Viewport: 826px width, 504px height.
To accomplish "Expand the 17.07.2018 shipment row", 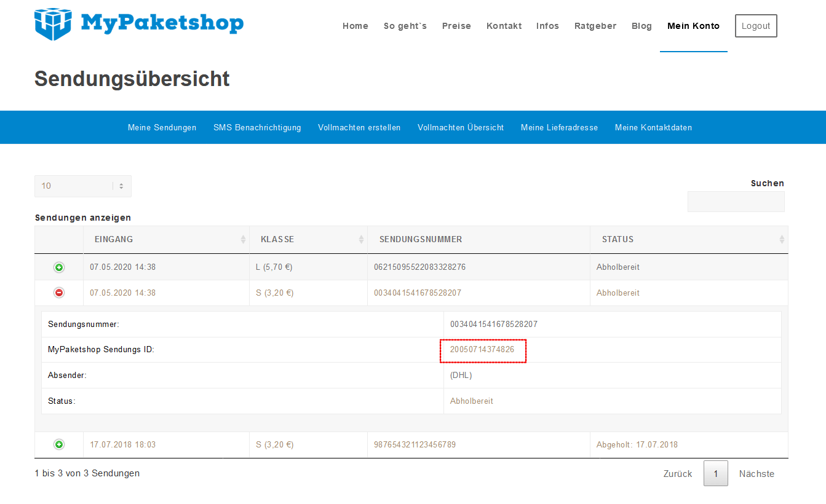I will pos(59,444).
